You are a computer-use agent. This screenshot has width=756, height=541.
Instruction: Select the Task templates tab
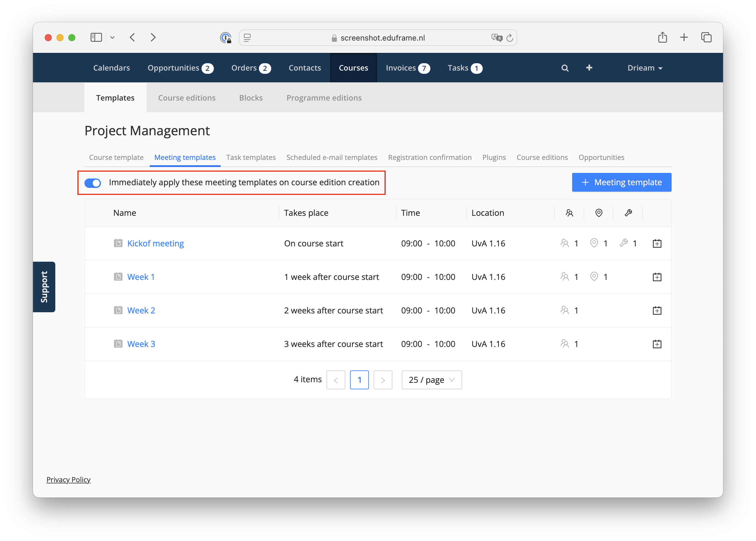[251, 157]
